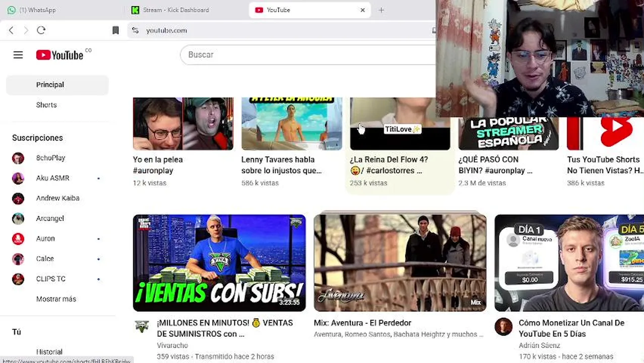Select the YouTube browser tab
The height and width of the screenshot is (363, 644).
[x=310, y=10]
